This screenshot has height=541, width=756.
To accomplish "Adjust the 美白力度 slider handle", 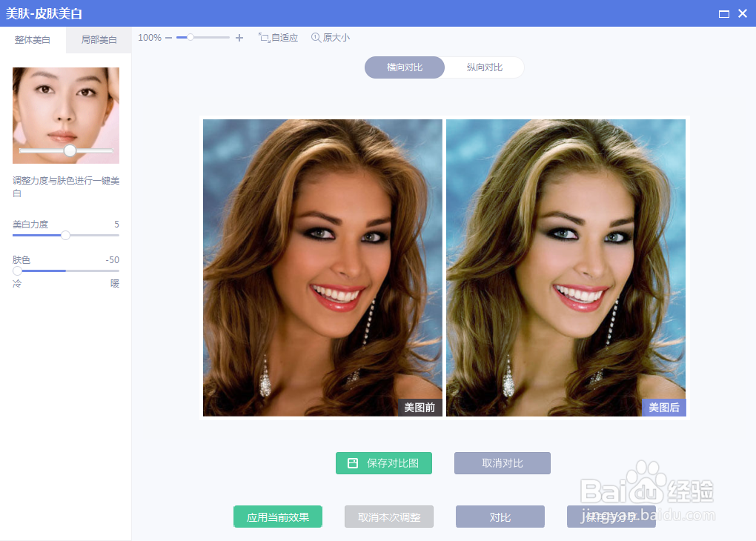I will 65,236.
